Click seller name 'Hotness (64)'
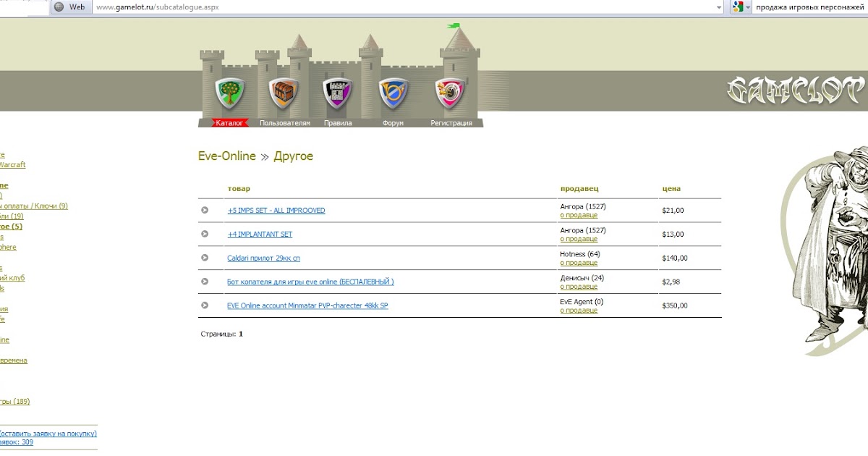Image resolution: width=868 pixels, height=456 pixels. 580,254
